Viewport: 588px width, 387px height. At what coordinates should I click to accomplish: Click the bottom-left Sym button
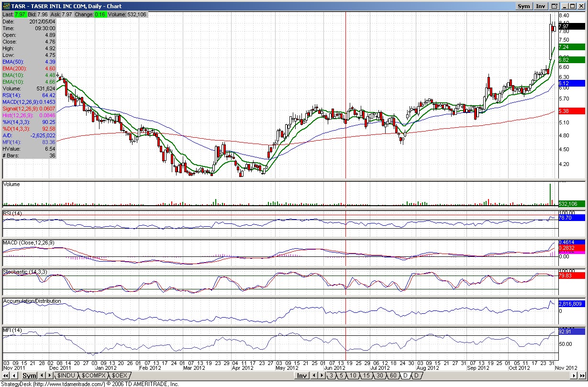coord(30,376)
